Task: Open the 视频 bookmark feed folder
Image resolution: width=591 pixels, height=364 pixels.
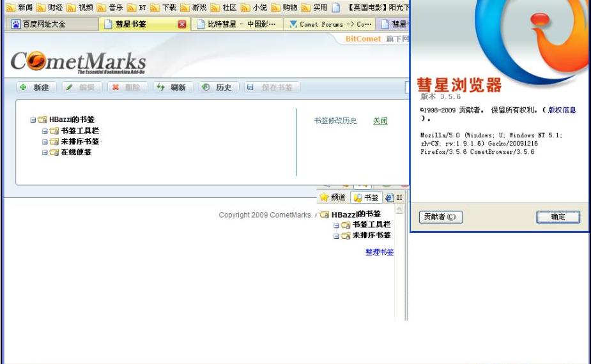Action: click(80, 7)
